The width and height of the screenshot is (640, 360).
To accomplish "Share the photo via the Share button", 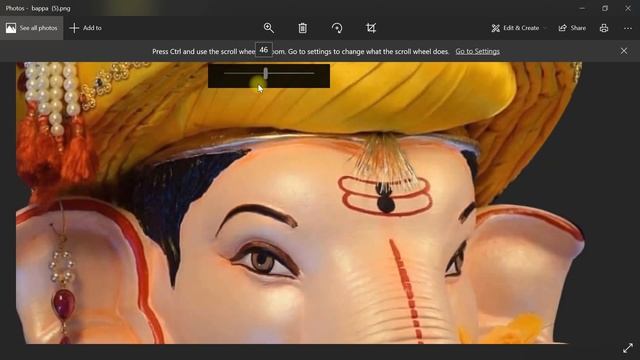I will point(572,28).
